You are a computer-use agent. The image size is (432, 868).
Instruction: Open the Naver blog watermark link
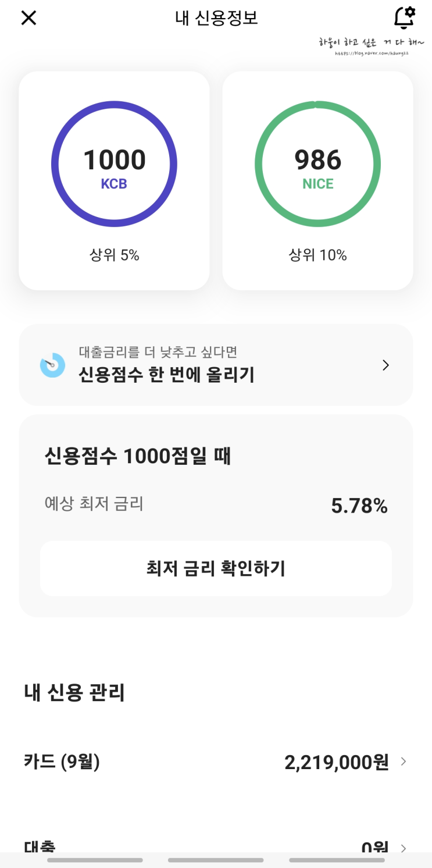tap(372, 47)
